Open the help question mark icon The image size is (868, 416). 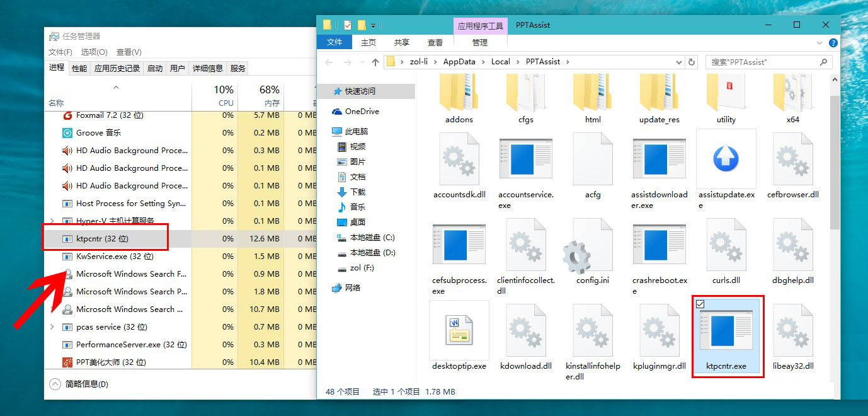click(833, 43)
